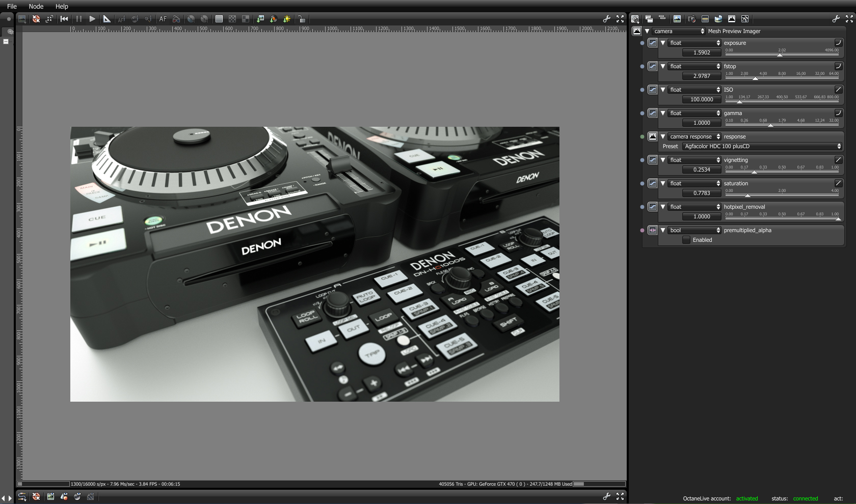Toggle the gamma slider curve button
856x504 pixels.
point(838,113)
